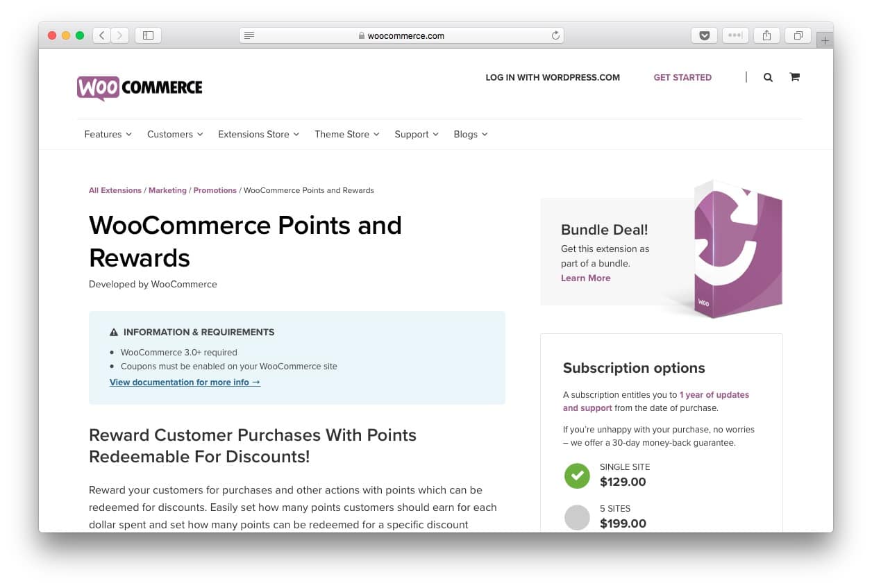
Task: Choose the 5 SITES subscription option
Action: click(x=577, y=517)
